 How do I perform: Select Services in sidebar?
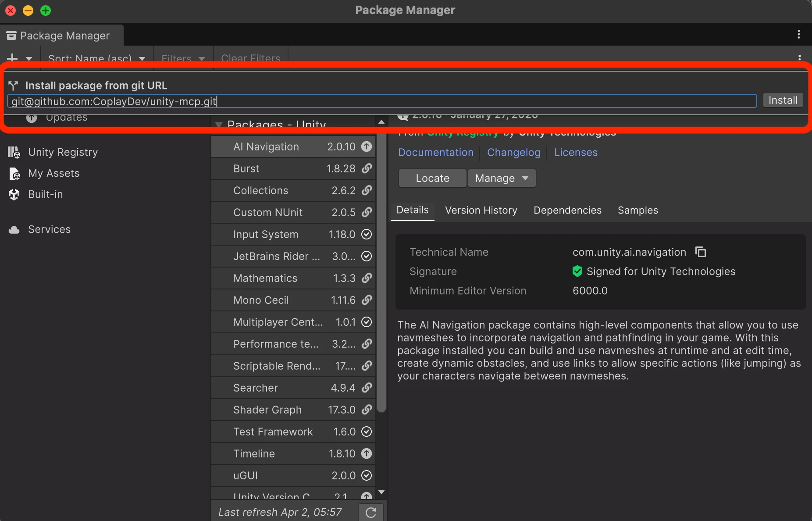[x=49, y=229]
